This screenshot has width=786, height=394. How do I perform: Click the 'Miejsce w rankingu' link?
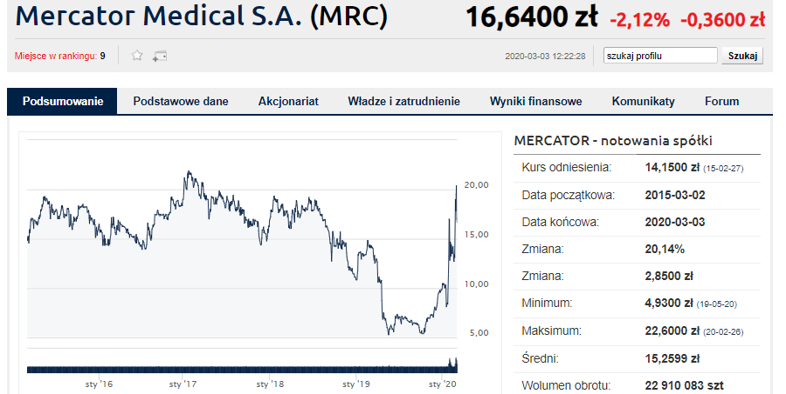tap(56, 56)
